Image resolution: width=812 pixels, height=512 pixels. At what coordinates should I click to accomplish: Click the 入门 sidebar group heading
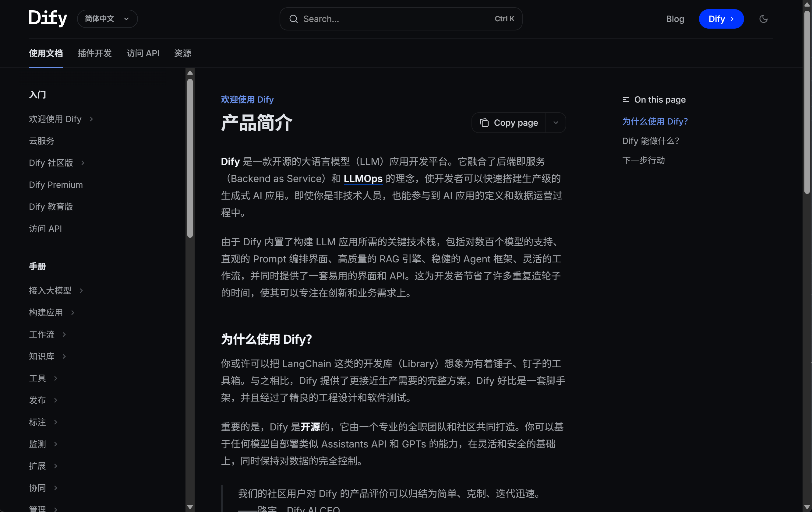[x=37, y=94]
